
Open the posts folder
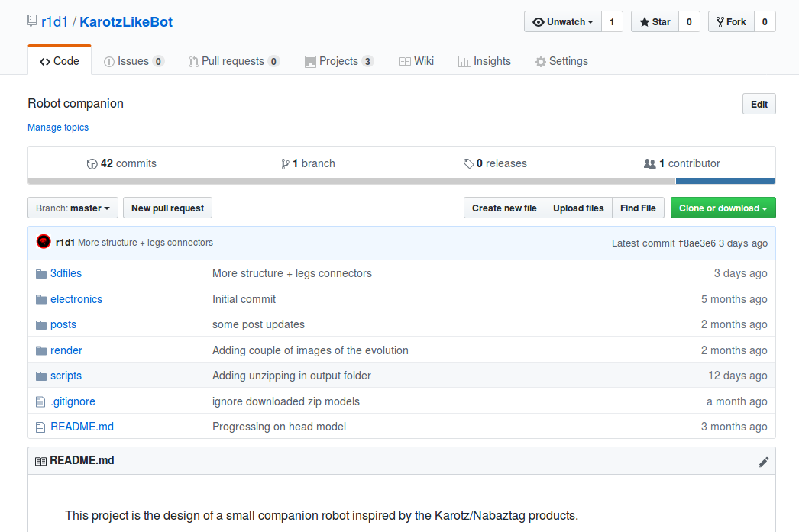63,325
